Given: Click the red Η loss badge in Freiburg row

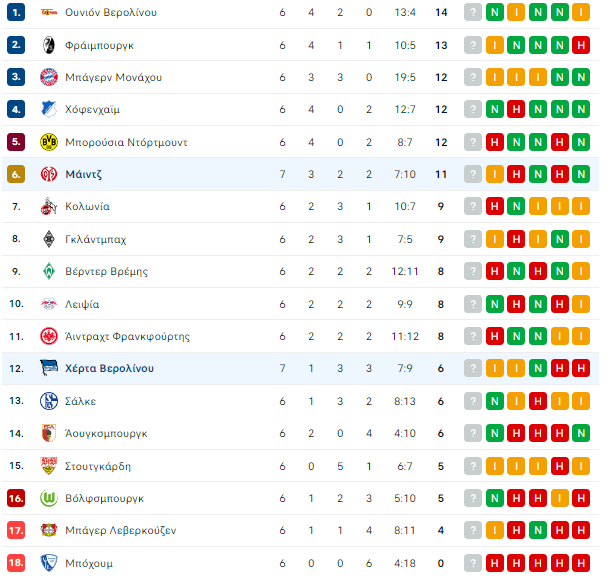Looking at the screenshot, I should tap(581, 45).
